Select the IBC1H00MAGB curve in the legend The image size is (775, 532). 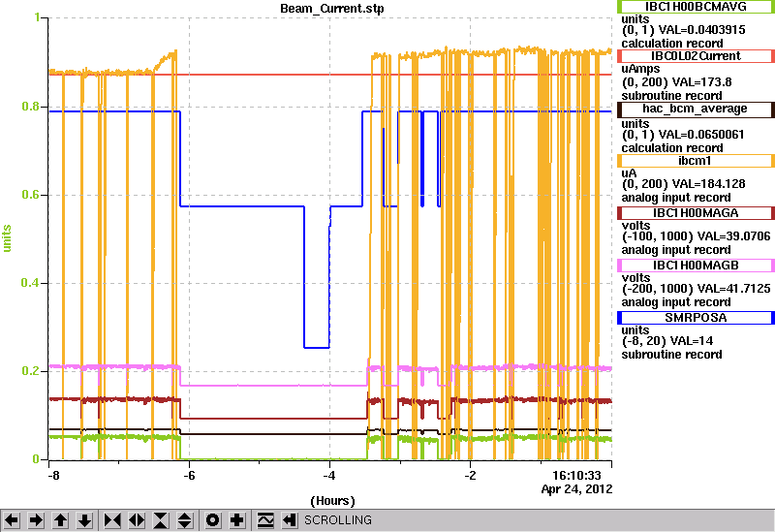(x=695, y=266)
